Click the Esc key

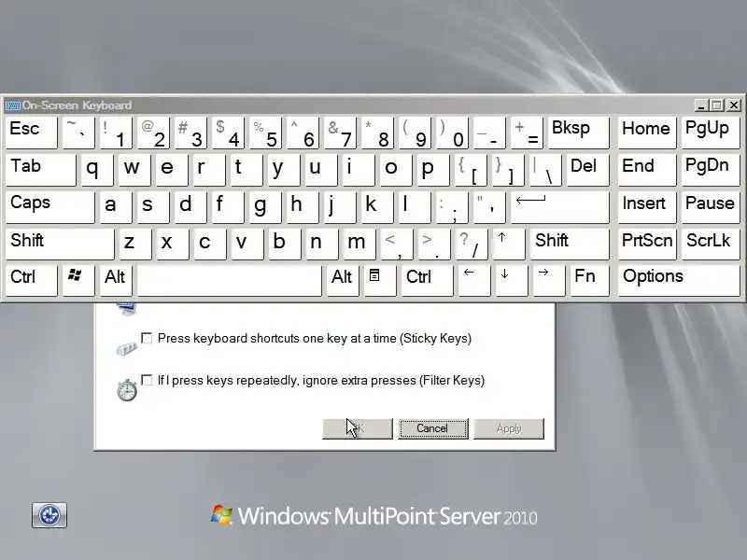pos(32,133)
